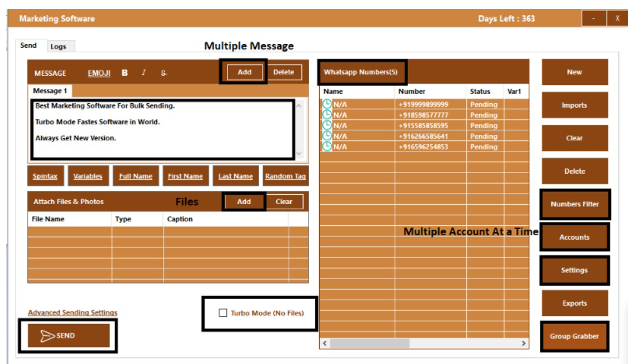
Task: Click into message text area
Action: pos(163,129)
